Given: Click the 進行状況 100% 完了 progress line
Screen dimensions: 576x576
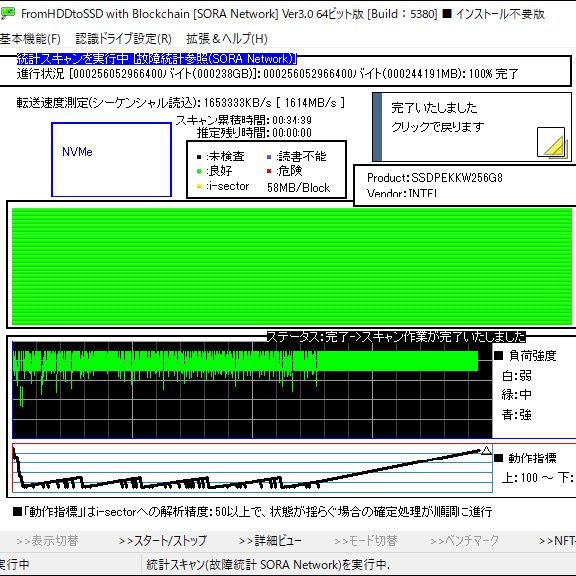Looking at the screenshot, I should (x=267, y=74).
